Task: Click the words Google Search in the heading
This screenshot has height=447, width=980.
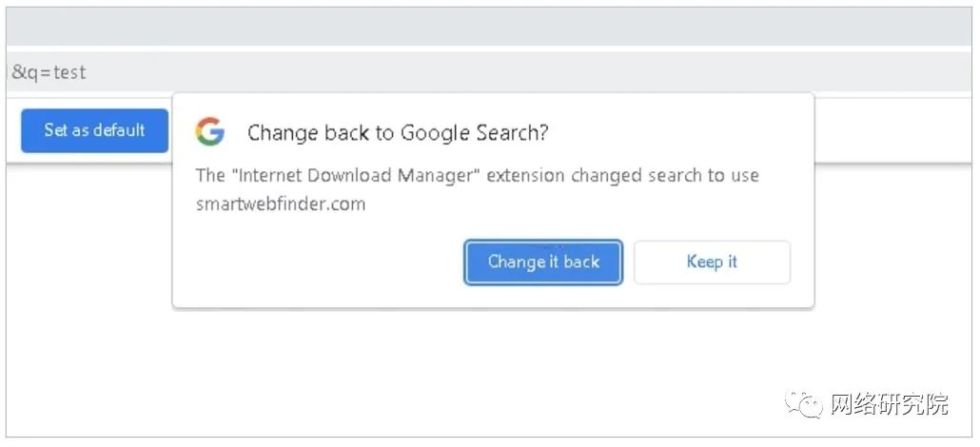Action: (475, 132)
